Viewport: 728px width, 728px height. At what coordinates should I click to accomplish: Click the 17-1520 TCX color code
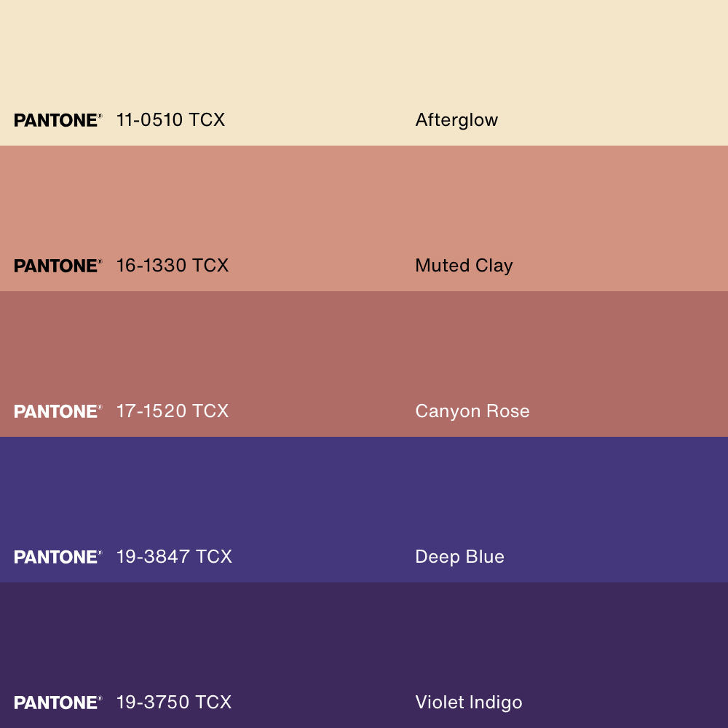173,411
